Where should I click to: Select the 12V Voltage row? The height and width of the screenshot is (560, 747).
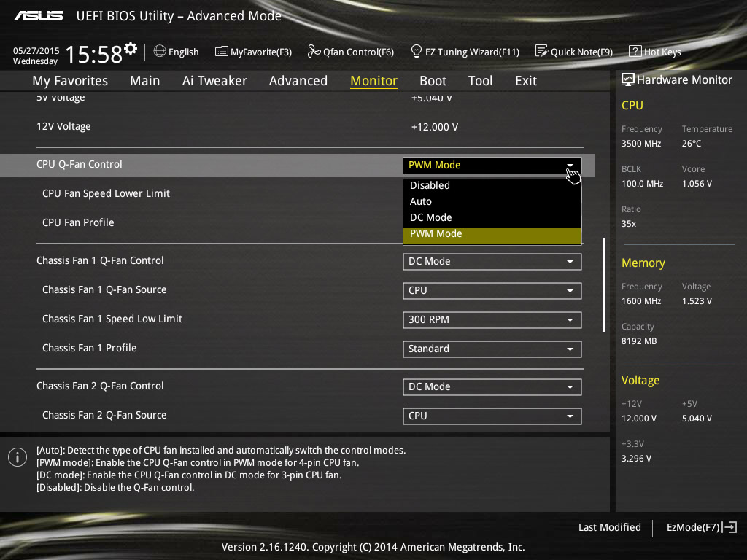coord(63,126)
